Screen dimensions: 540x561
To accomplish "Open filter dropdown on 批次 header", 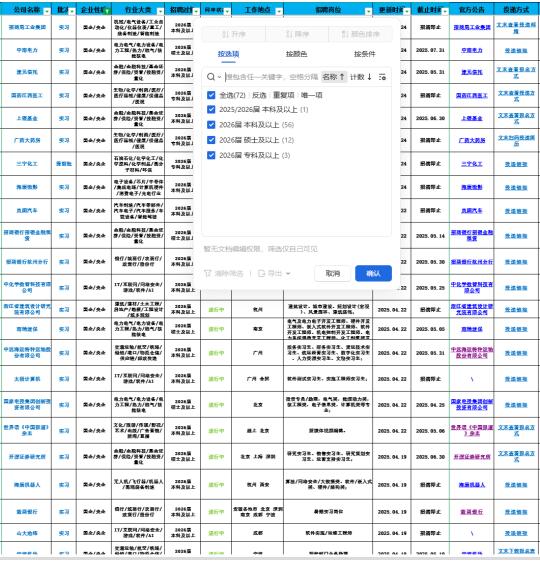I will pos(72,11).
